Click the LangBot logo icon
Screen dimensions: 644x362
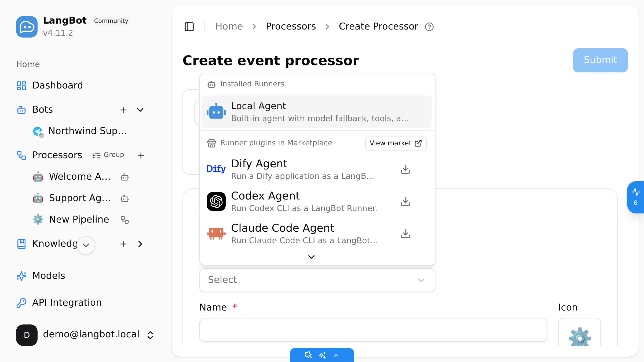pos(27,27)
